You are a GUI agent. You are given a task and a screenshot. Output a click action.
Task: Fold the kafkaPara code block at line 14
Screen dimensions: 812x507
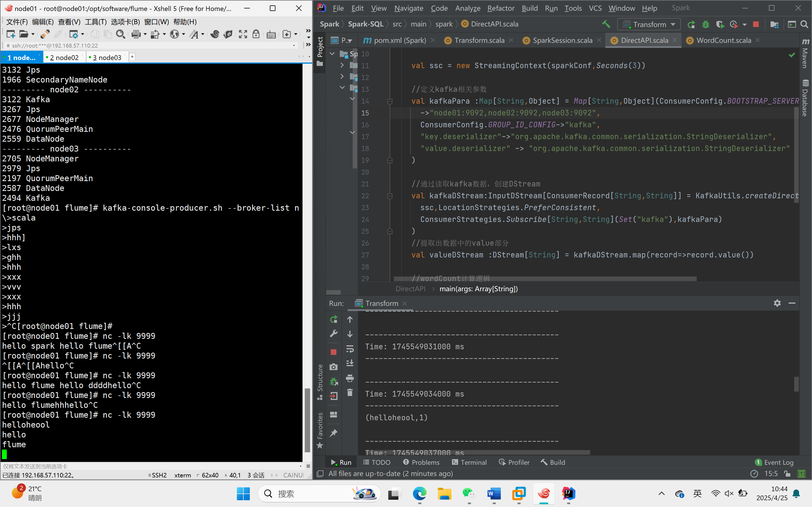pyautogui.click(x=390, y=101)
